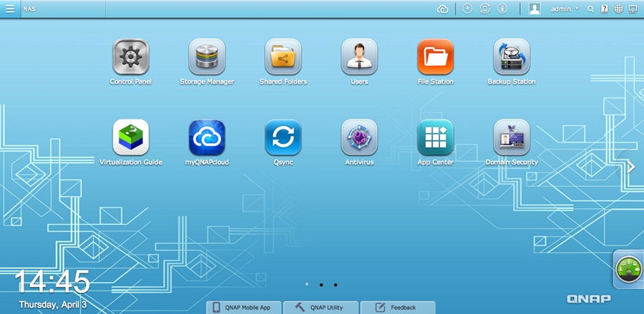The height and width of the screenshot is (314, 644).
Task: Open the Shared Folders icon
Action: (x=283, y=57)
